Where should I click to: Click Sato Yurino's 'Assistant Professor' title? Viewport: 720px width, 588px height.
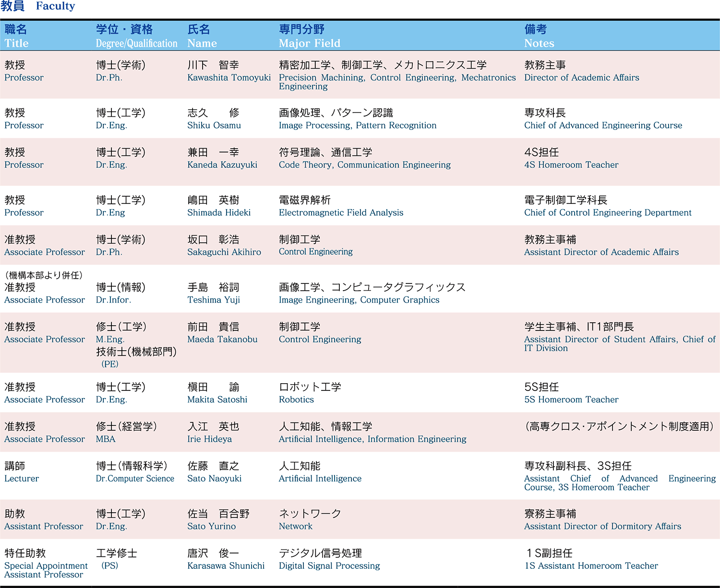(44, 527)
